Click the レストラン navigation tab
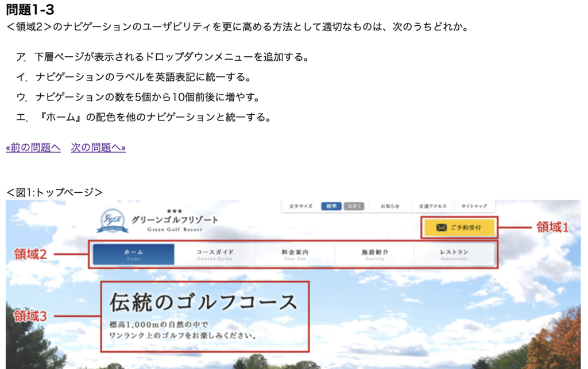This screenshot has width=588, height=369. click(454, 254)
